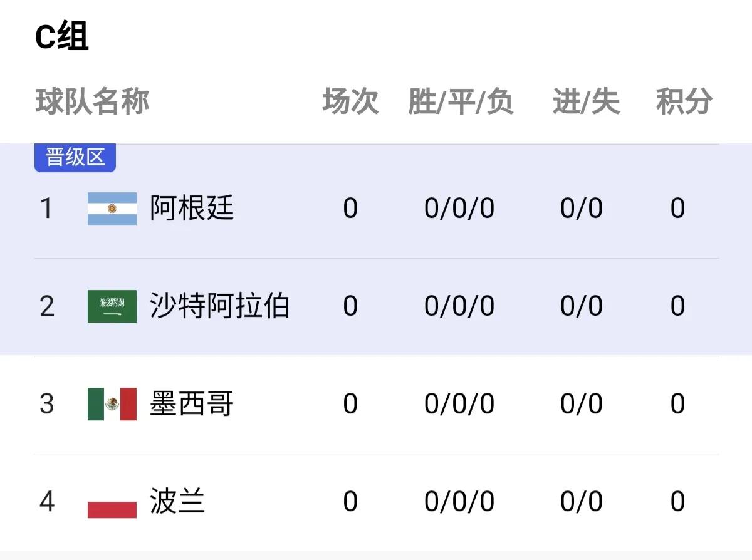Select the team name 阿根廷
Viewport: 752px width, 560px height.
pos(190,209)
